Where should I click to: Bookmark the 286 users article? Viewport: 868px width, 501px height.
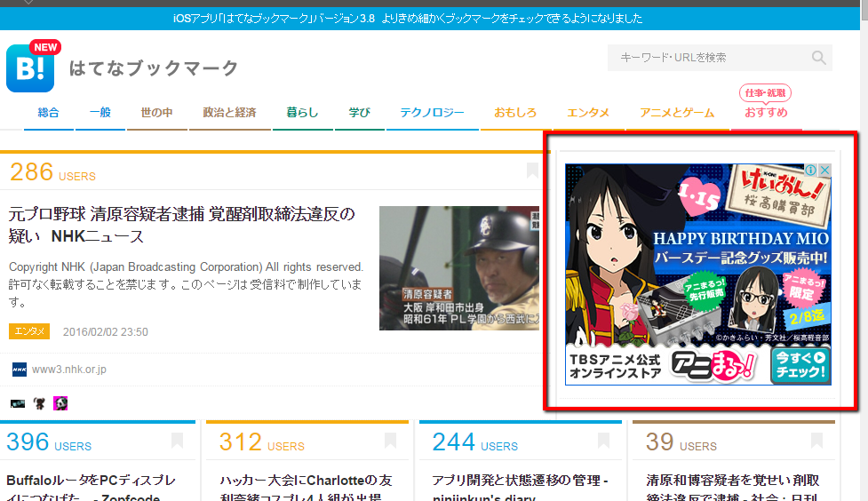pos(532,170)
